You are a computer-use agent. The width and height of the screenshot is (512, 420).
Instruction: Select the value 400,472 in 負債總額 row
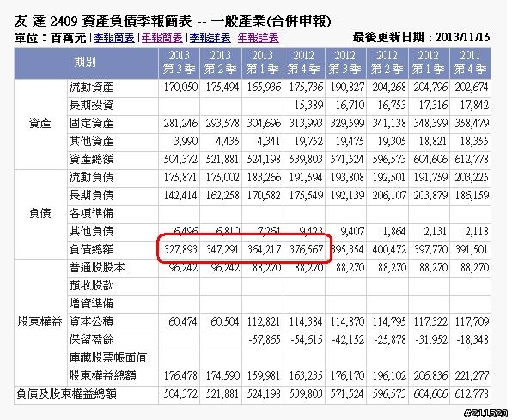click(x=389, y=250)
